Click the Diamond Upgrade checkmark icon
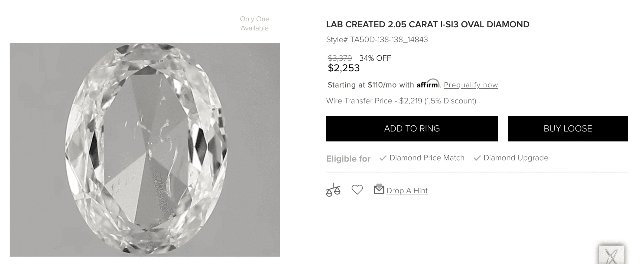This screenshot has width=644, height=264. pos(477,158)
